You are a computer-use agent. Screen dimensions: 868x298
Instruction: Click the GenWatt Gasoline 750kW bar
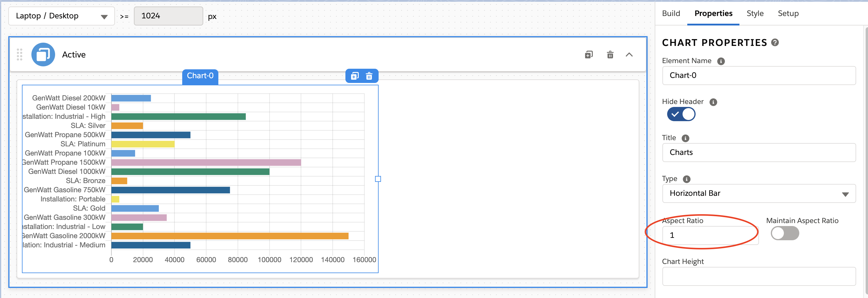click(x=171, y=190)
